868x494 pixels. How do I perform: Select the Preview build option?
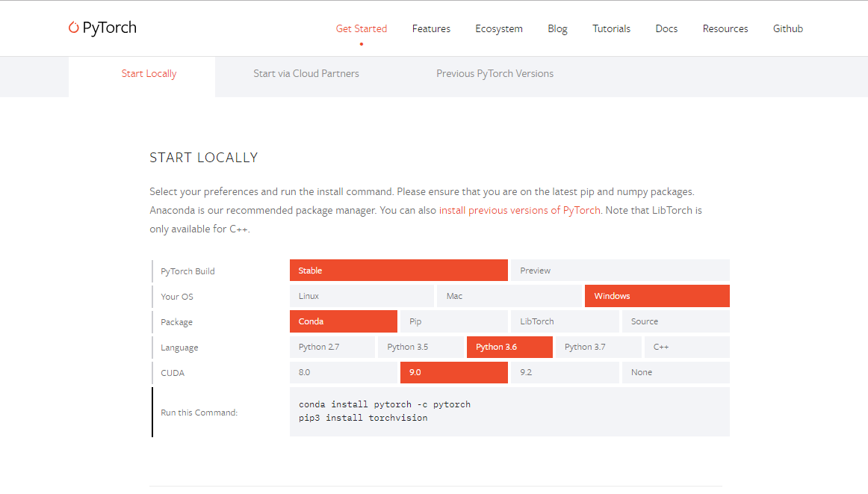pos(620,271)
